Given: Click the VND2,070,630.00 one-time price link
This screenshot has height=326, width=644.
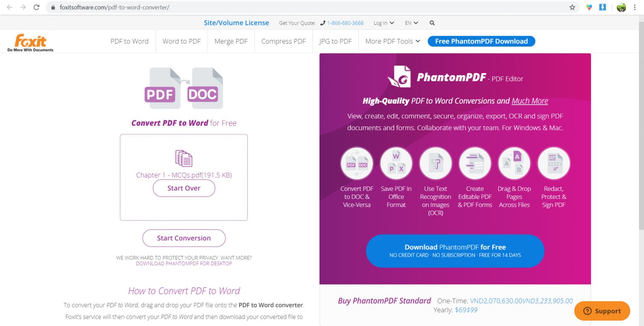Looking at the screenshot, I should click(x=496, y=301).
